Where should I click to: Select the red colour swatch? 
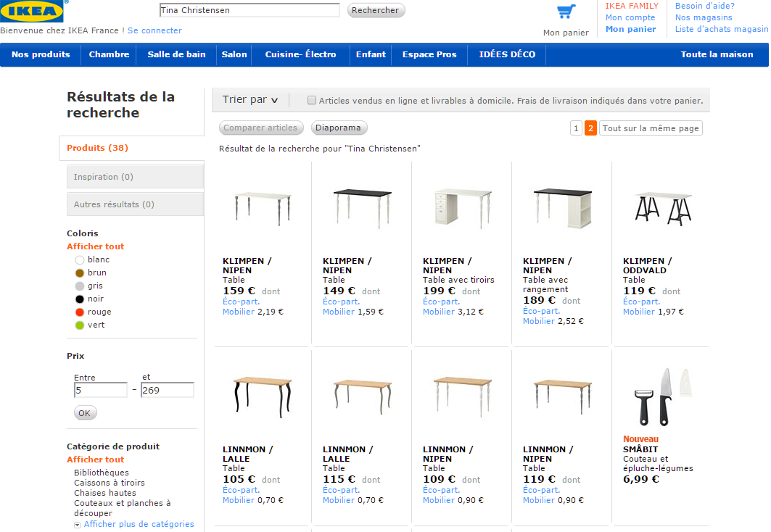(80, 312)
